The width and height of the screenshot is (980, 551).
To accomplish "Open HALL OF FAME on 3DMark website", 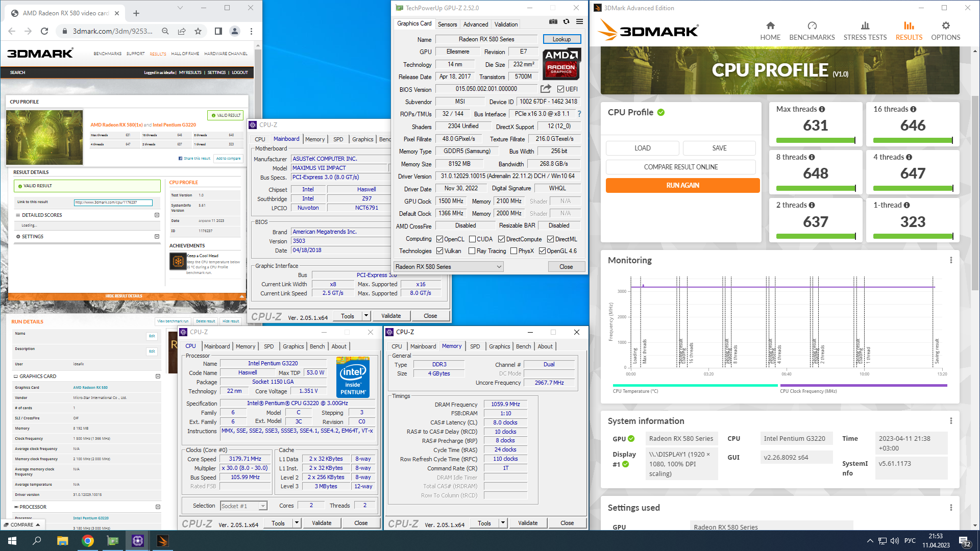I will (x=185, y=54).
